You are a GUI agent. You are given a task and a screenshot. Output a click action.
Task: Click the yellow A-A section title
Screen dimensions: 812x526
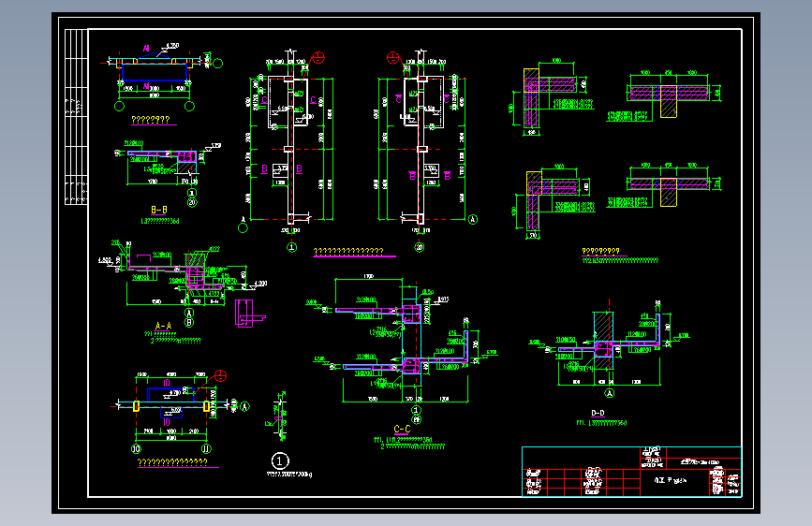tap(163, 326)
